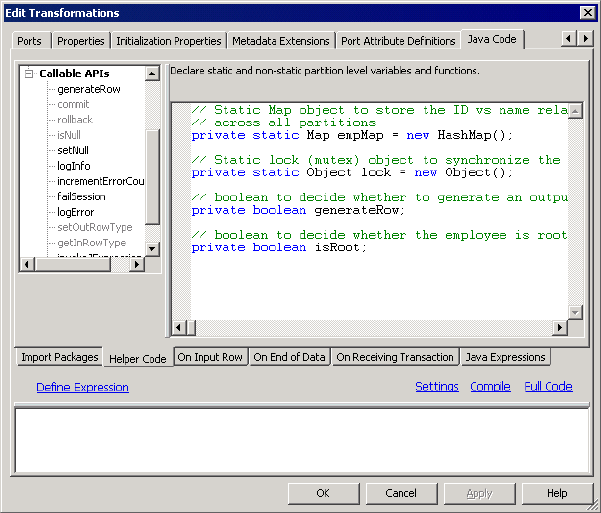This screenshot has width=601, height=513.
Task: Open Port Attribute Definitions tab
Action: 398,41
